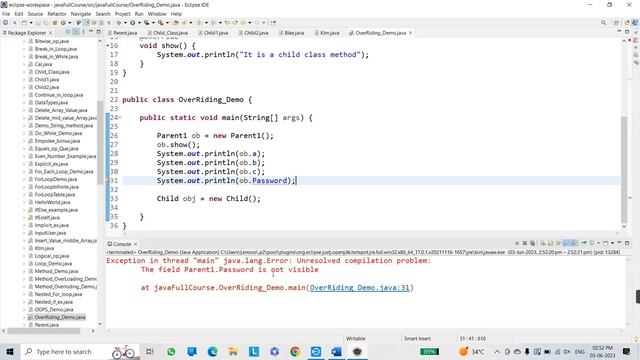The height and width of the screenshot is (360, 640).
Task: Click the Windows Start button
Action: [10, 351]
